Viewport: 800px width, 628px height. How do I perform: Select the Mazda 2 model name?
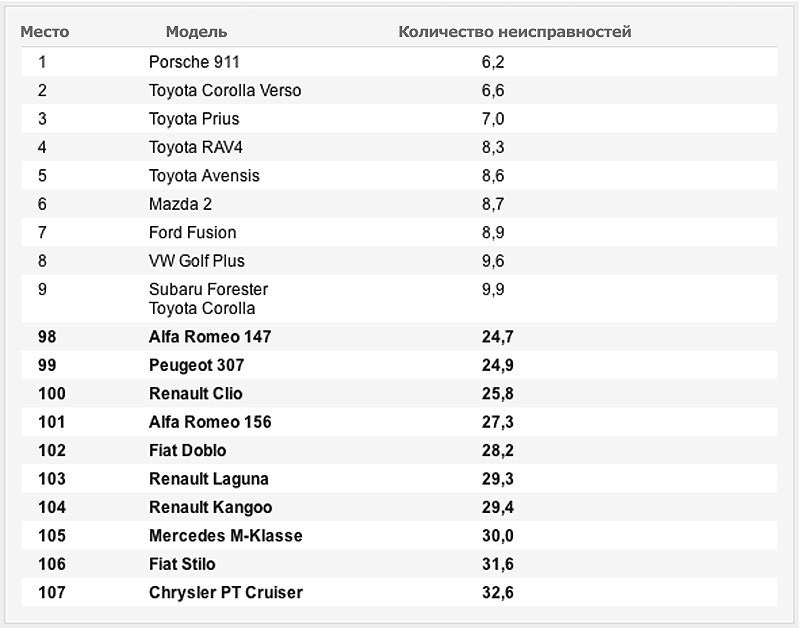pos(180,204)
